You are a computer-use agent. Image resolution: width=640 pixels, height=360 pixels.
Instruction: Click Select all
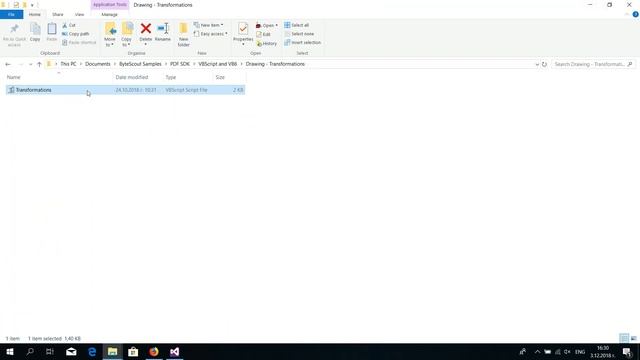[297, 25]
